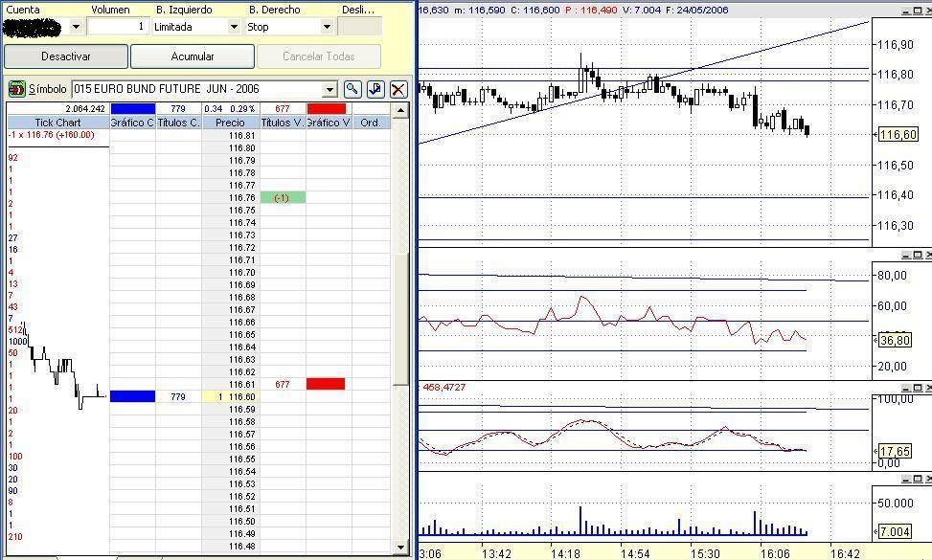Image resolution: width=932 pixels, height=560 pixels.
Task: Click the Volumen input field
Action: [x=118, y=26]
